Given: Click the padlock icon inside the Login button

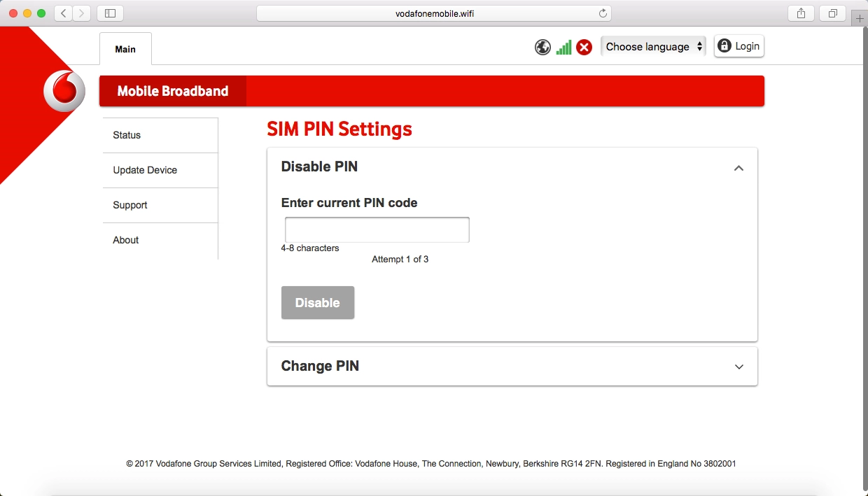Looking at the screenshot, I should point(724,45).
